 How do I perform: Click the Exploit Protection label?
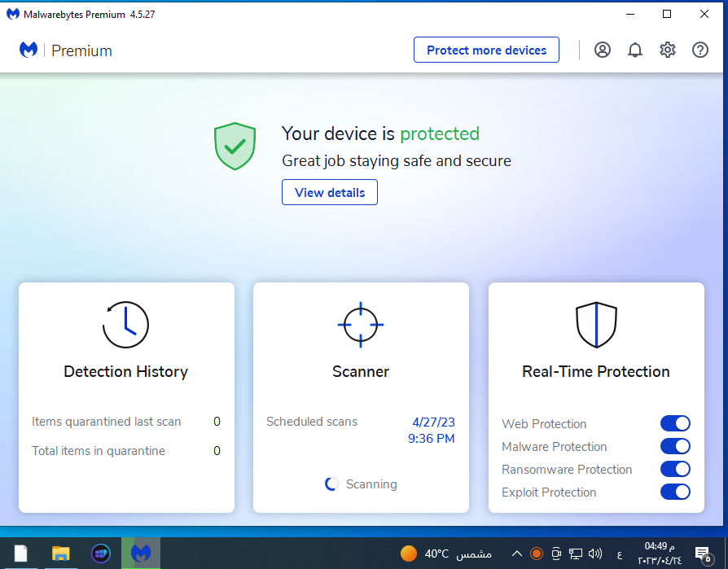[x=549, y=492]
